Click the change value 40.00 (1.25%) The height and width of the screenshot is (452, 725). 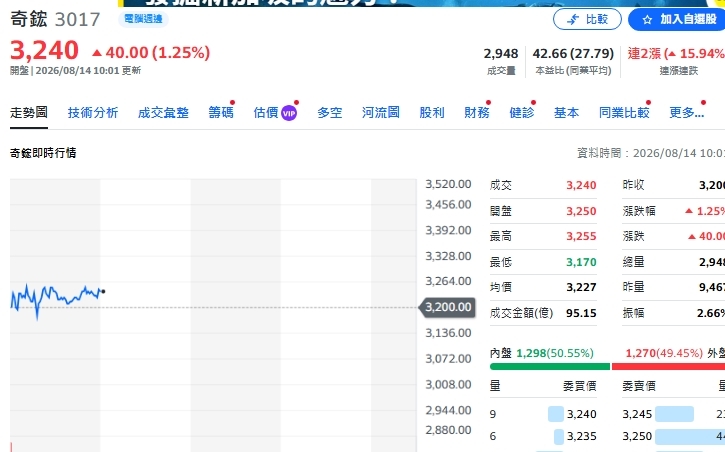click(151, 53)
